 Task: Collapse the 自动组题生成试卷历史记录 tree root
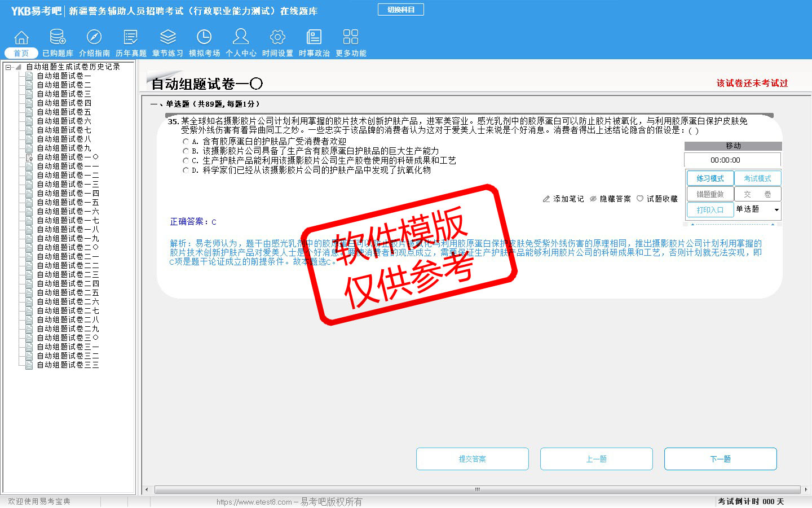click(x=8, y=67)
